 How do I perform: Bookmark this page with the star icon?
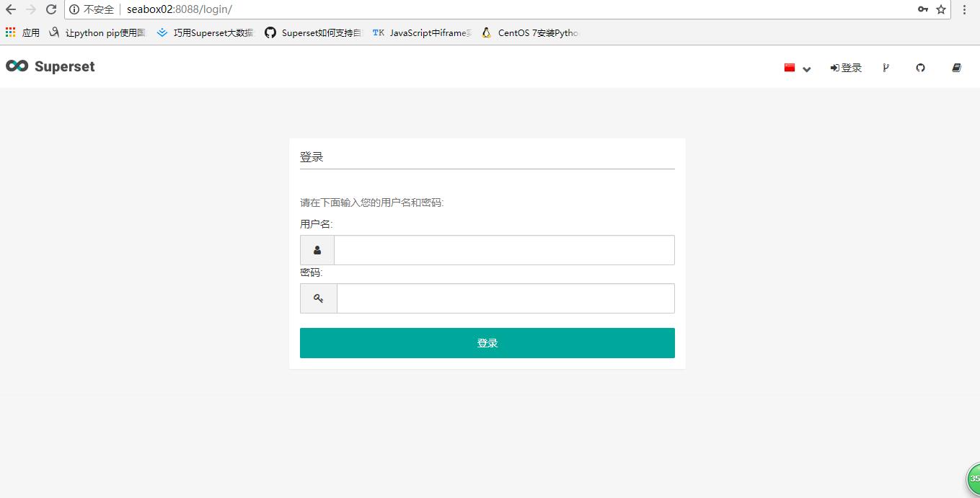pyautogui.click(x=941, y=9)
